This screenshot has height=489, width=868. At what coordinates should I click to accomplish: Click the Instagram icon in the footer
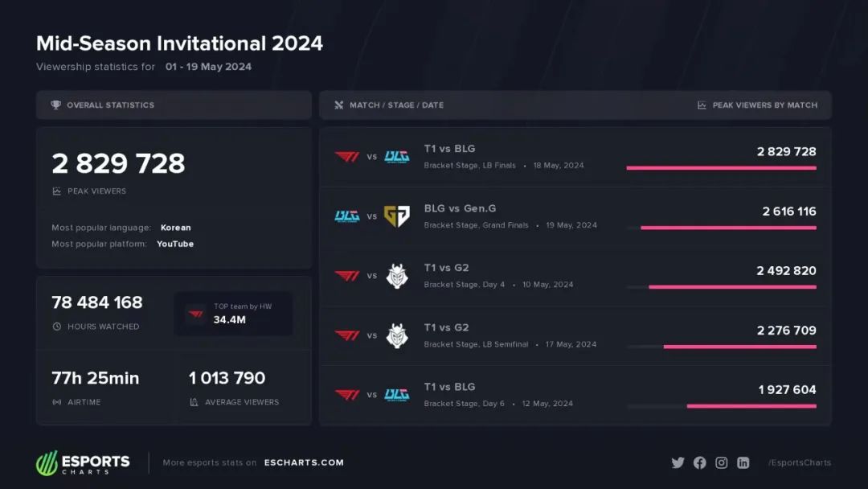pyautogui.click(x=722, y=462)
